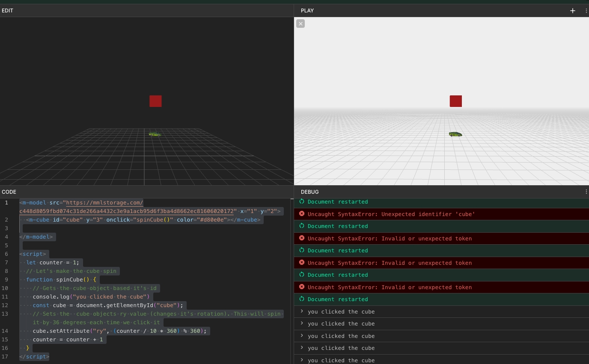
Task: Click the CODE panel header
Action: point(9,192)
